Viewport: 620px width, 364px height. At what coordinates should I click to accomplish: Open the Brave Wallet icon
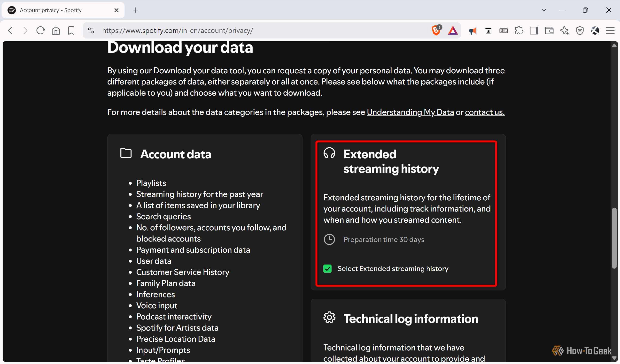(549, 30)
